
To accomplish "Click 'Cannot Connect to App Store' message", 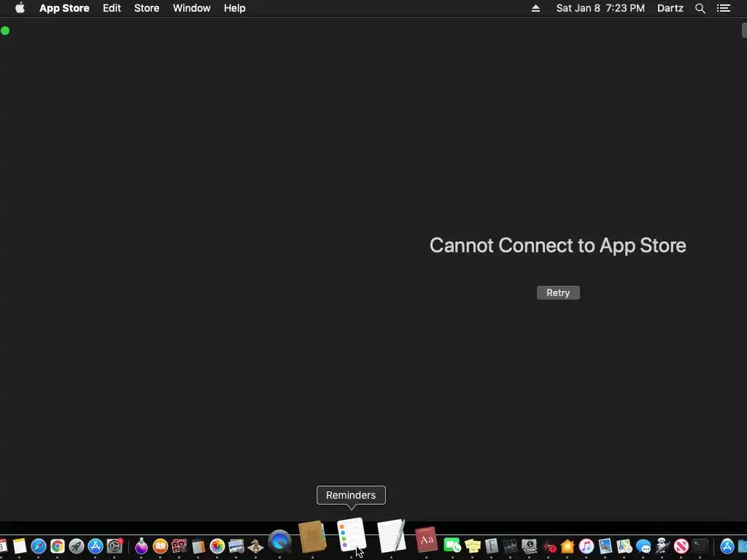I will (558, 246).
